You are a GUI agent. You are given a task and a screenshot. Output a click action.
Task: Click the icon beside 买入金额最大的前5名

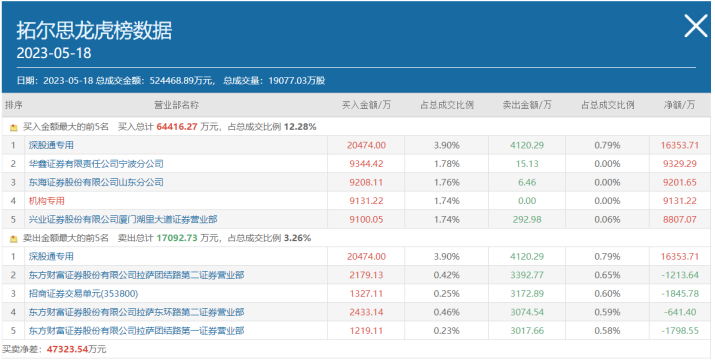point(14,127)
